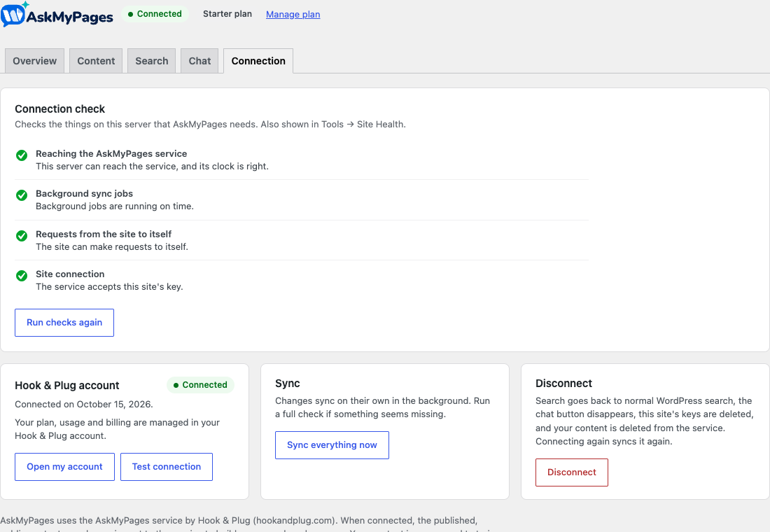Click the Site connection title
This screenshot has width=770, height=532.
tap(70, 274)
